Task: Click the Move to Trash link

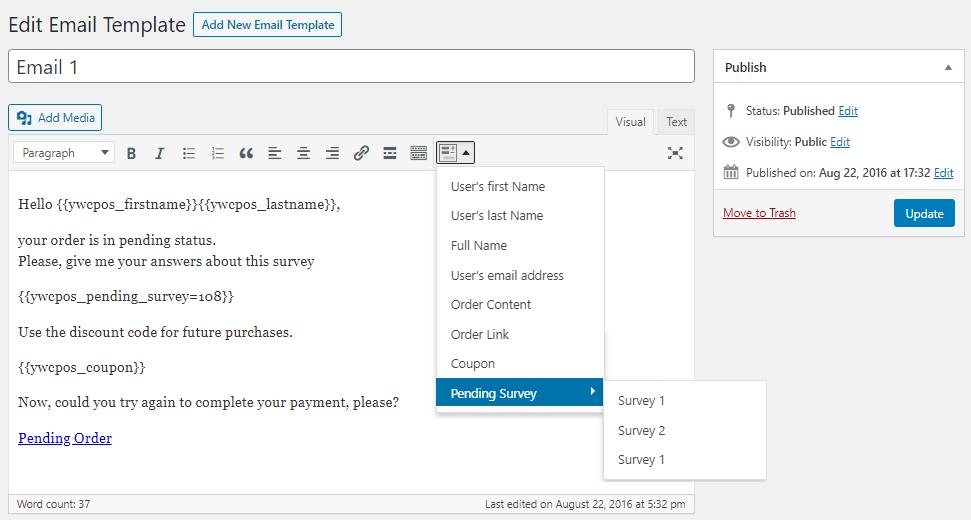Action: 759,213
